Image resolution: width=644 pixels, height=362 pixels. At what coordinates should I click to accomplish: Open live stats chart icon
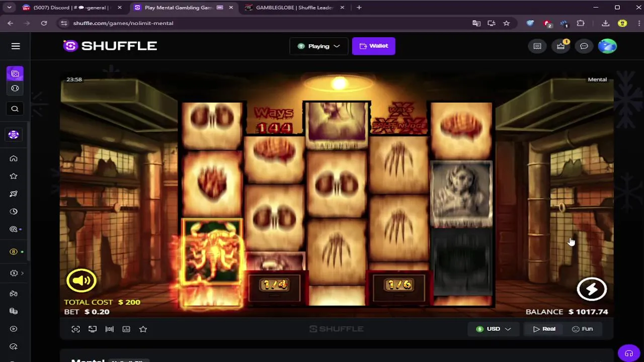[x=126, y=329]
